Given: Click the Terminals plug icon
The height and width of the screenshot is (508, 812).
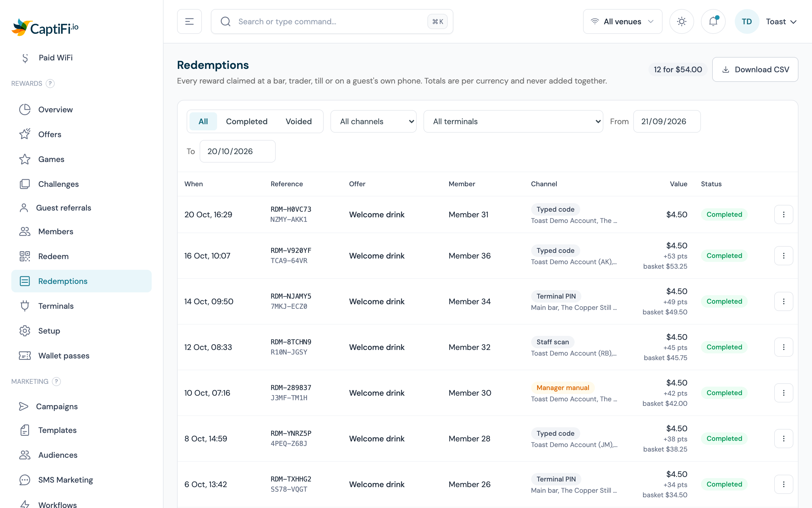Looking at the screenshot, I should pyautogui.click(x=25, y=306).
